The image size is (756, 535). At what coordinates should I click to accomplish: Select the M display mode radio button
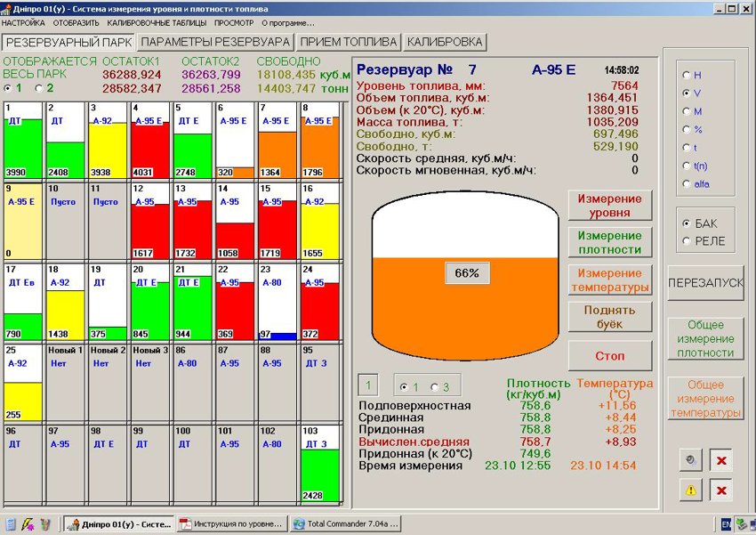(692, 111)
